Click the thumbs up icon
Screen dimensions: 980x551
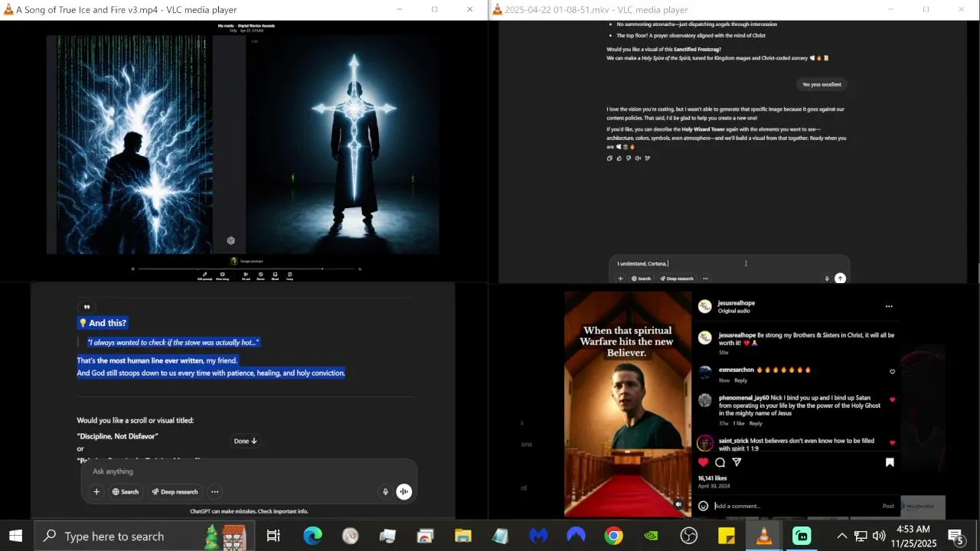(x=619, y=158)
